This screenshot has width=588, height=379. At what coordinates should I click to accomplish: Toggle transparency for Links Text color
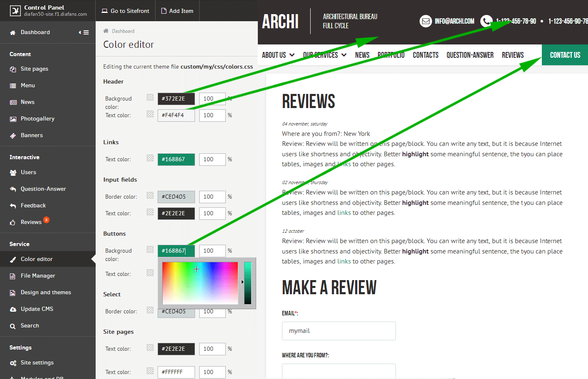click(150, 158)
